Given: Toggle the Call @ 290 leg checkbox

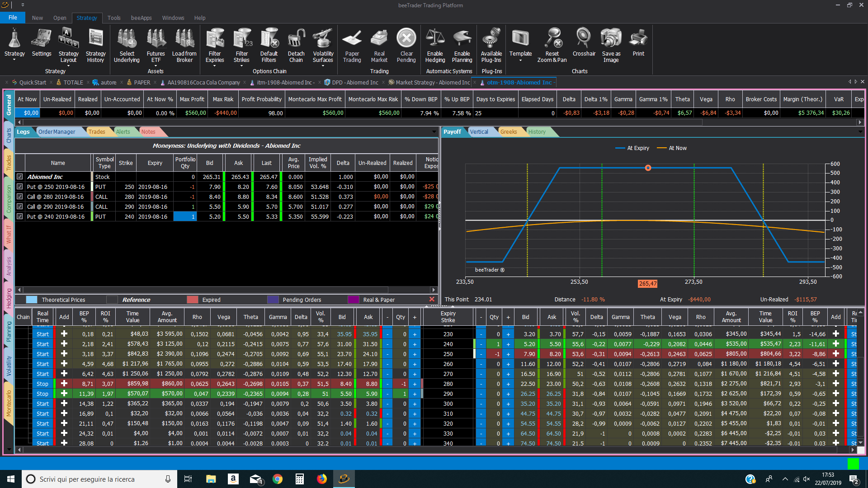Looking at the screenshot, I should [20, 206].
